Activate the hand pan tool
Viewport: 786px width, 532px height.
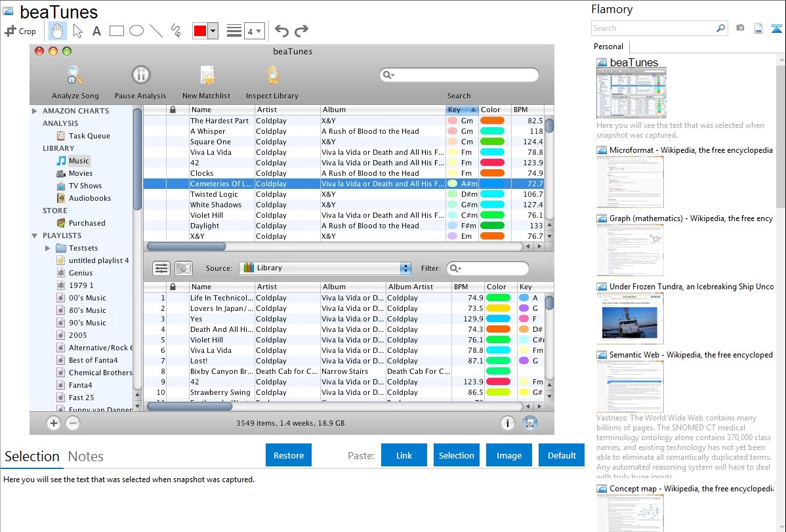(x=57, y=31)
